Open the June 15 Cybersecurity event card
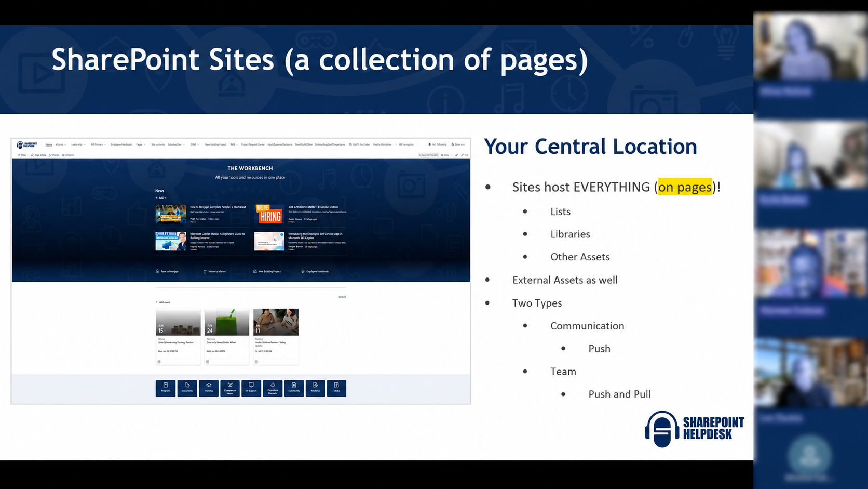The width and height of the screenshot is (868, 489). click(x=178, y=337)
